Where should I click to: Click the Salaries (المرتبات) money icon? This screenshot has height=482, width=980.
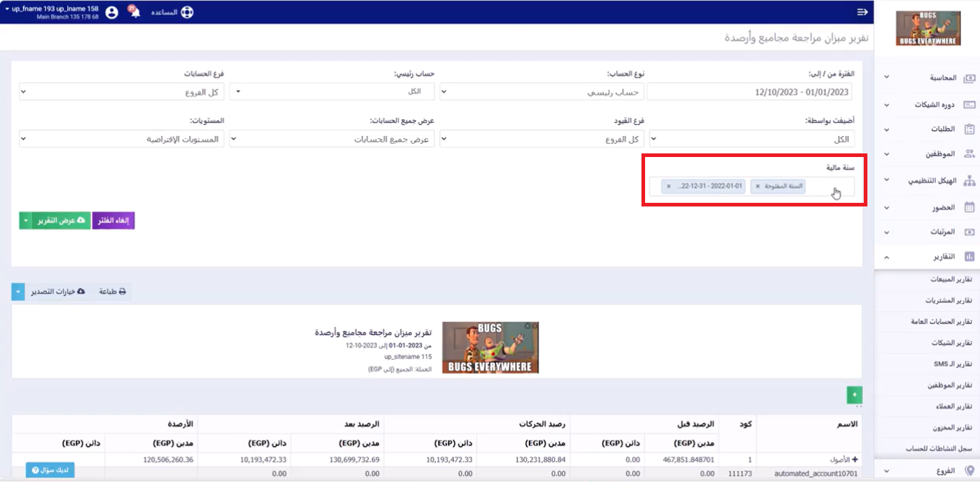(x=969, y=232)
